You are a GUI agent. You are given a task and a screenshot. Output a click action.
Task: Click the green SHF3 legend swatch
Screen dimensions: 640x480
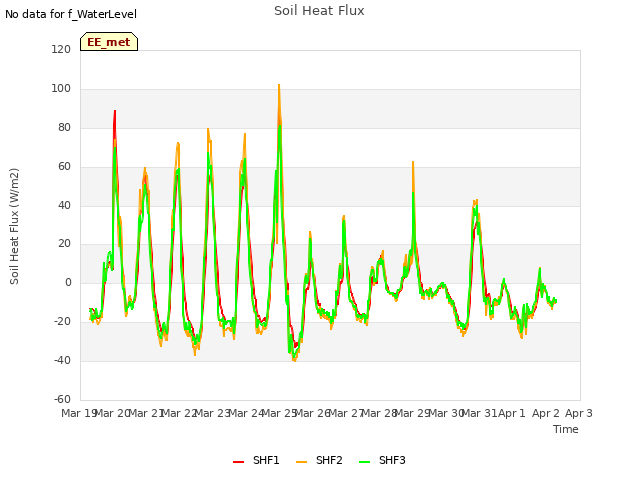[364, 462]
